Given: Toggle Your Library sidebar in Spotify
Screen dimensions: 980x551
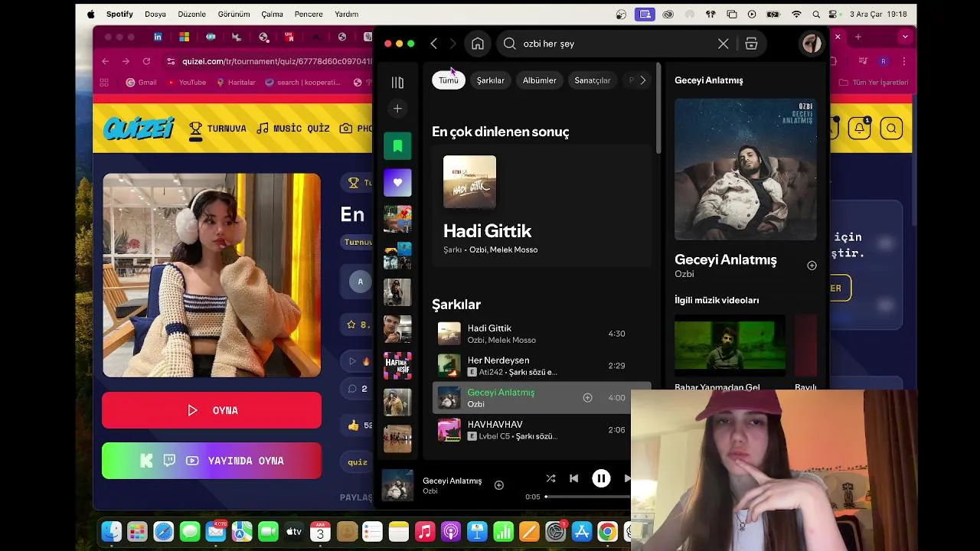Looking at the screenshot, I should point(397,82).
